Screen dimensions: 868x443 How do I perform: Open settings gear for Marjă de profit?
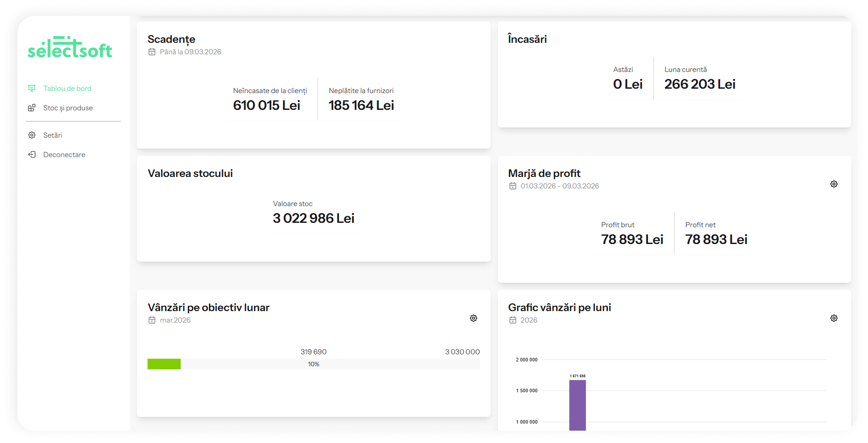pyautogui.click(x=834, y=184)
